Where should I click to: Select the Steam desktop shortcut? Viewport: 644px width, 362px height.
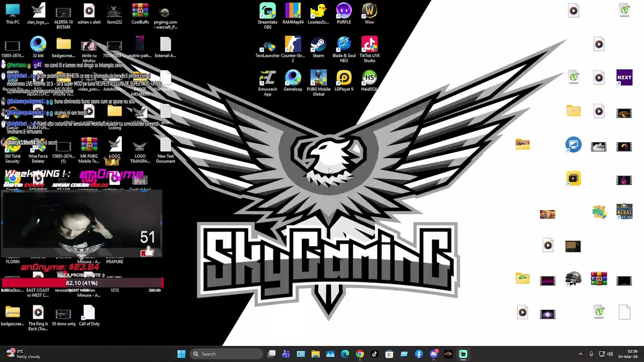point(318,47)
